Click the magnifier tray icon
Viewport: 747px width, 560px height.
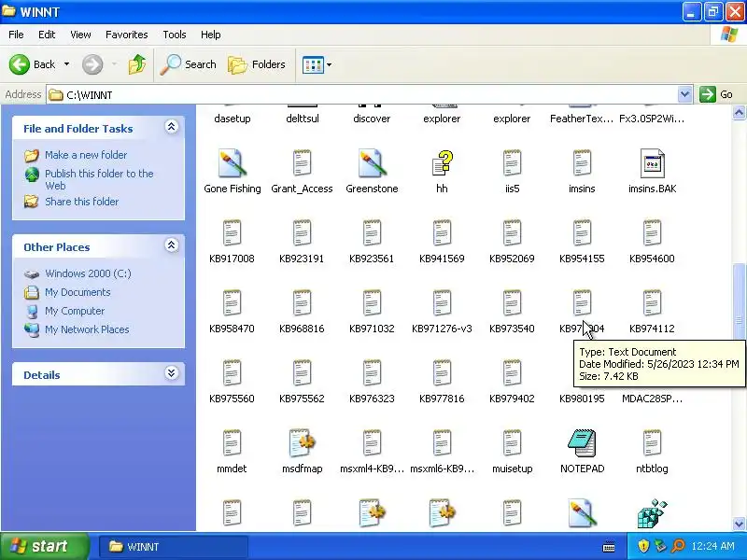click(x=678, y=546)
